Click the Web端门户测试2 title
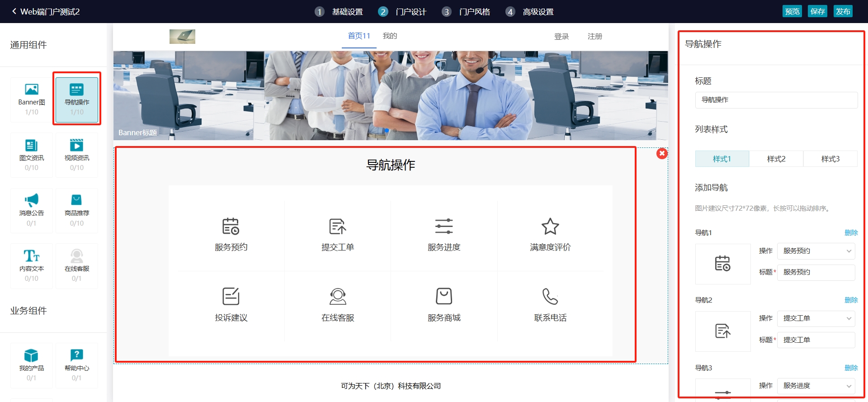This screenshot has height=402, width=868. pyautogui.click(x=50, y=12)
